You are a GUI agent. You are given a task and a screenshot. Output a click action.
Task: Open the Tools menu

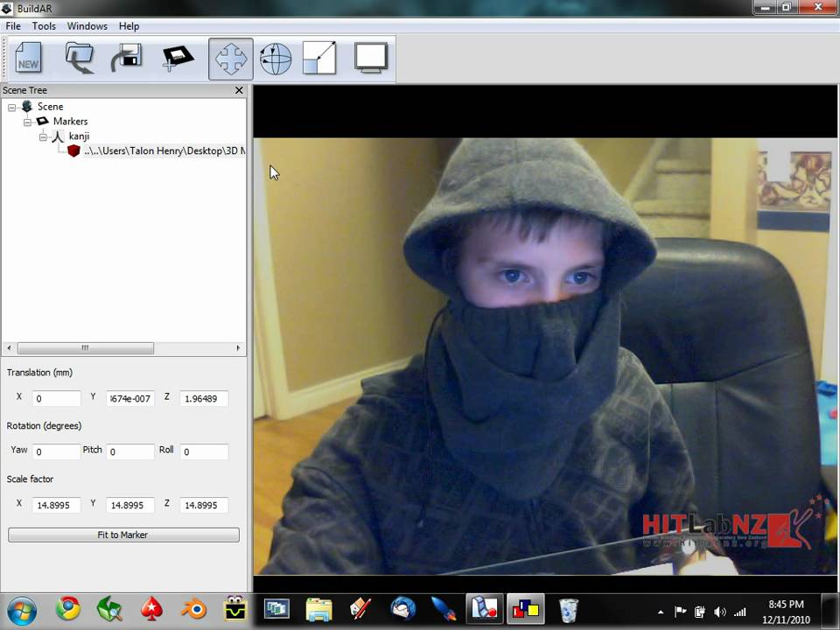(x=44, y=25)
